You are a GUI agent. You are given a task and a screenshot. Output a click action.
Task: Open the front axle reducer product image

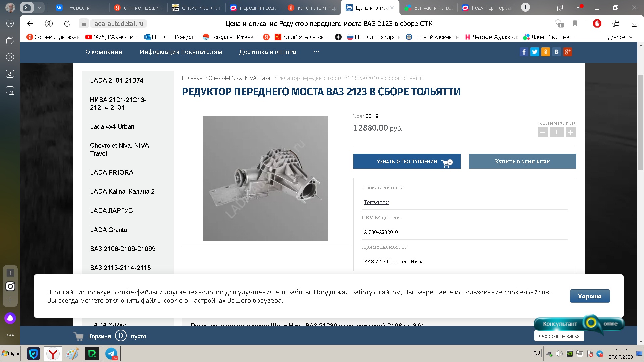[x=265, y=178]
